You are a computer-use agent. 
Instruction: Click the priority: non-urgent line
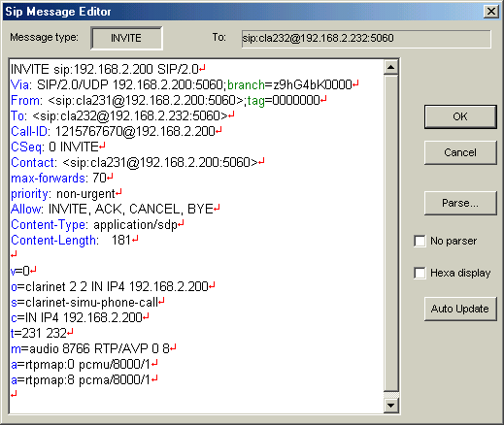pos(66,193)
